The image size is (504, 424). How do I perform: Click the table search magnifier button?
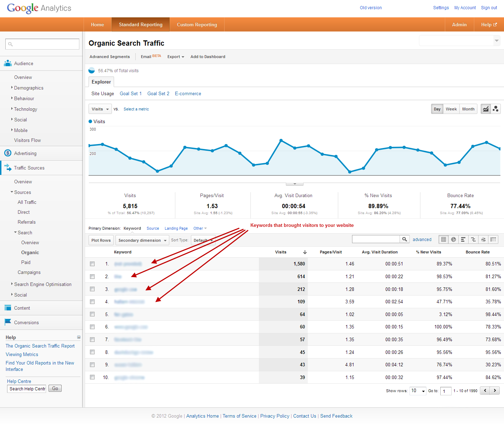404,239
